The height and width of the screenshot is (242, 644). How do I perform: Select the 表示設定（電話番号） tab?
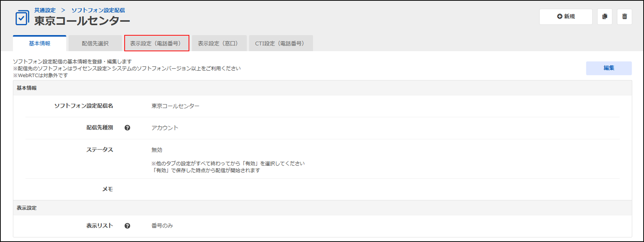coord(156,44)
